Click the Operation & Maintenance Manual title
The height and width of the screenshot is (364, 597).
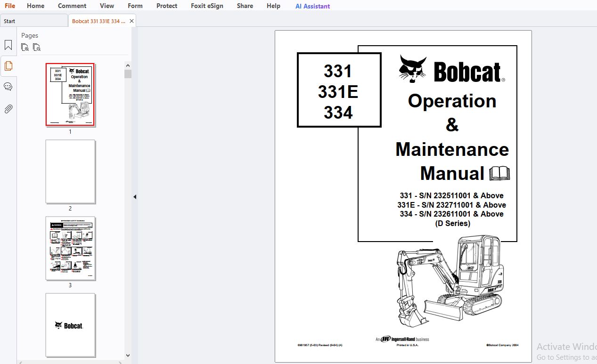pos(452,137)
